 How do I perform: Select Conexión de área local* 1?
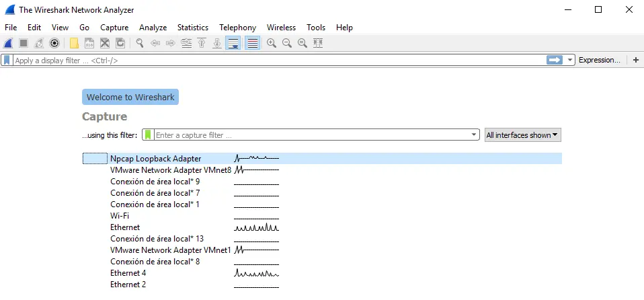click(x=322, y=204)
